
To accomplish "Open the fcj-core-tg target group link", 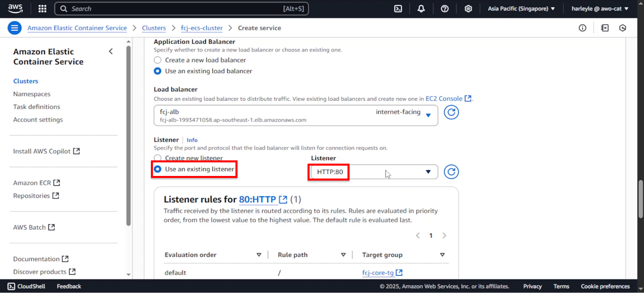I will click(378, 273).
